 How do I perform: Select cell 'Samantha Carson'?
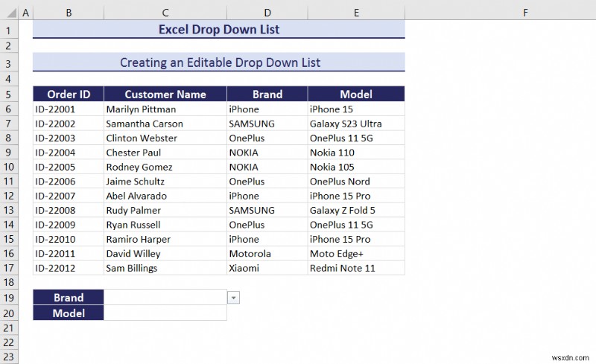[x=165, y=124]
